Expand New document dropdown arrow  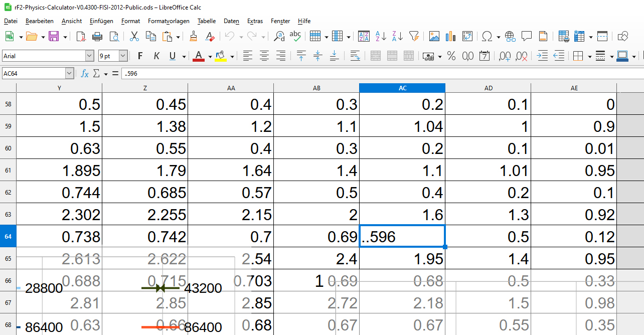click(21, 37)
